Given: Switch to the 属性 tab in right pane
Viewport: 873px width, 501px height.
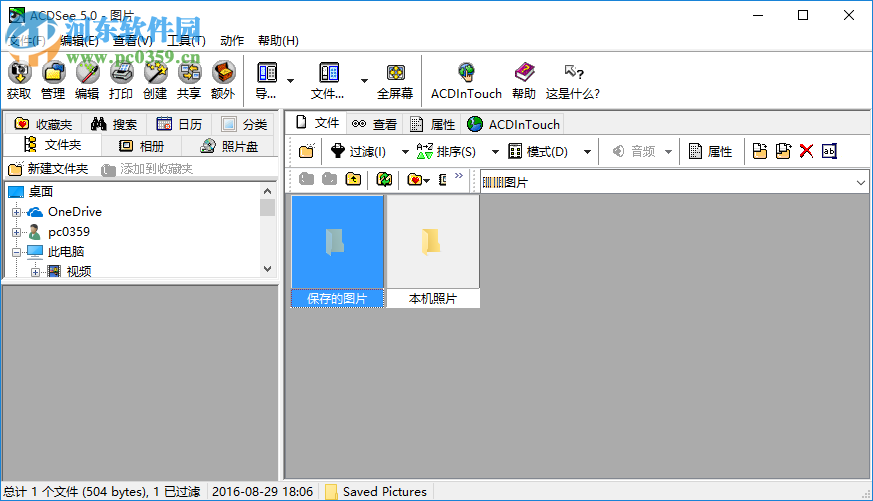Looking at the screenshot, I should pyautogui.click(x=433, y=124).
